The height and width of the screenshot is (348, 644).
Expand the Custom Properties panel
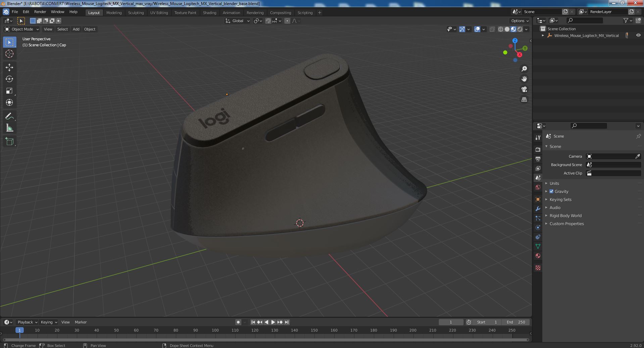pyautogui.click(x=566, y=223)
